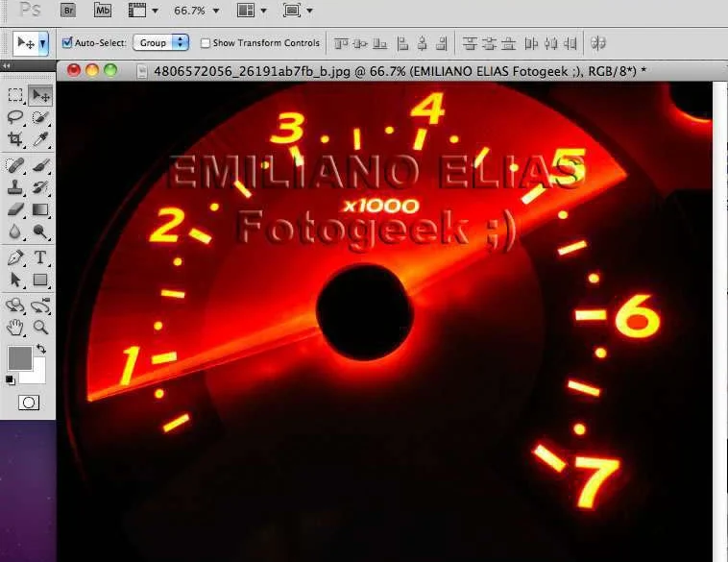728x562 pixels.
Task: Align top edges of layers
Action: 341,43
